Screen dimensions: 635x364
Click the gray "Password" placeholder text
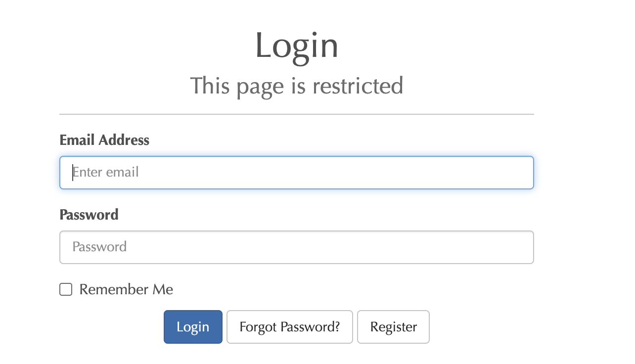pyautogui.click(x=99, y=247)
